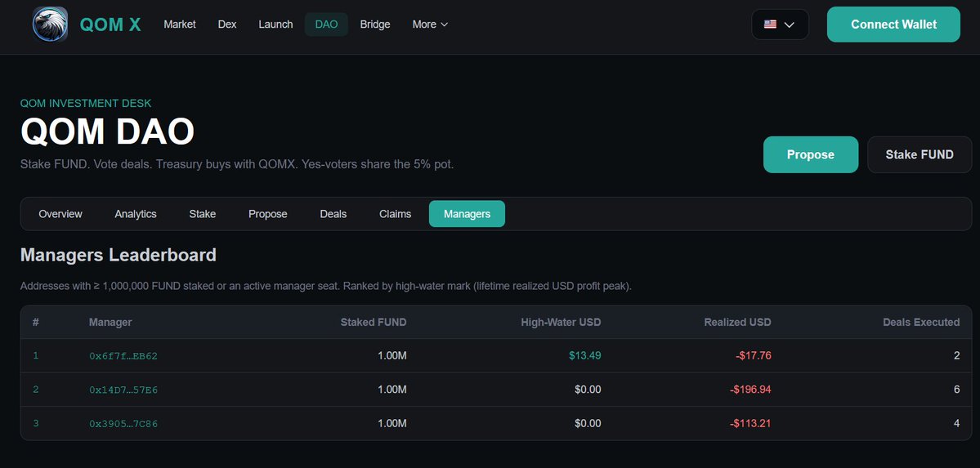
Task: Switch to the Analytics tab
Action: pyautogui.click(x=136, y=214)
